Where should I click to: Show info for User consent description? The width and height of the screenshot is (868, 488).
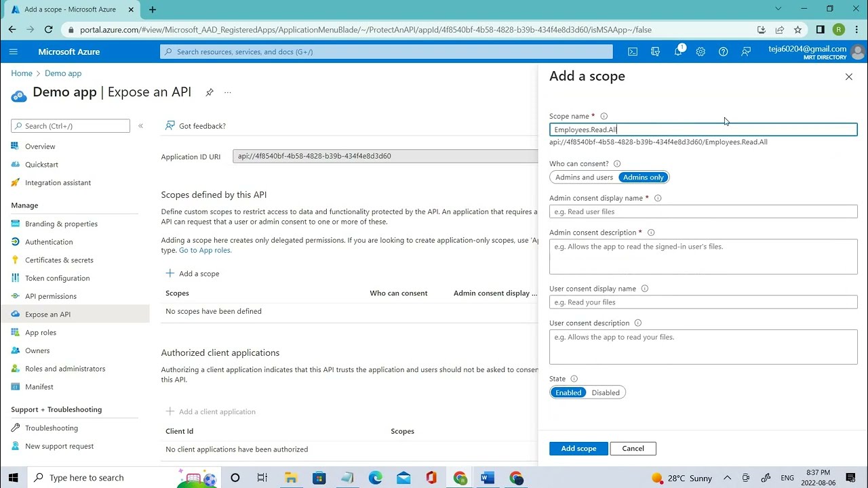(638, 323)
